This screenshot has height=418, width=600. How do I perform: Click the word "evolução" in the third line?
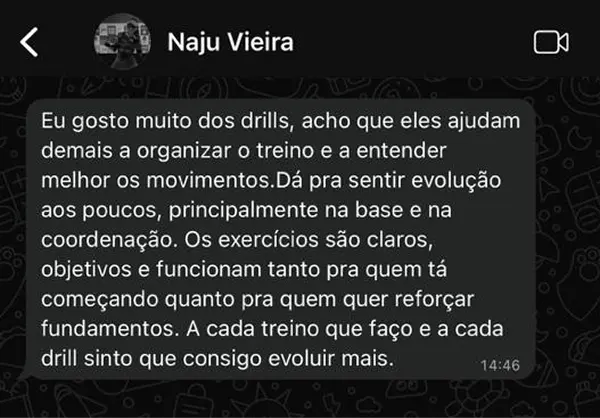click(x=456, y=181)
